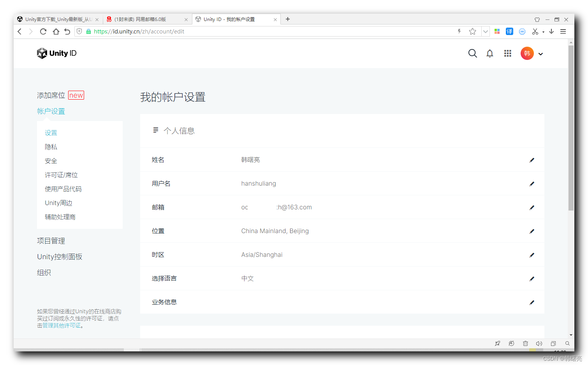Reload the page with refresh icon
The width and height of the screenshot is (588, 365).
coord(43,32)
